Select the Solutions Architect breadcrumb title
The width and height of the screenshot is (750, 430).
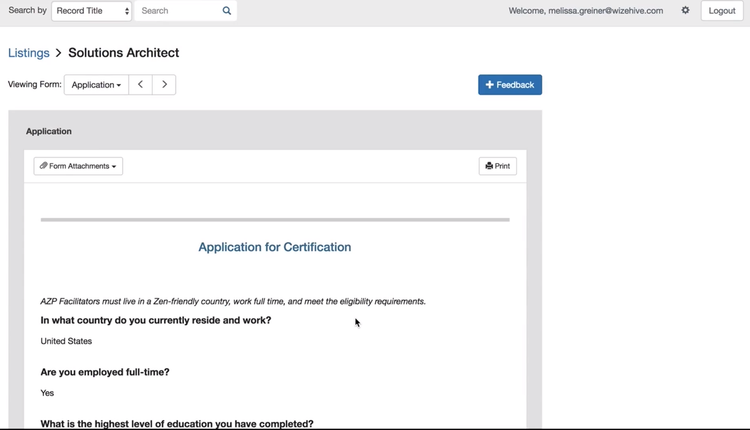(x=123, y=53)
